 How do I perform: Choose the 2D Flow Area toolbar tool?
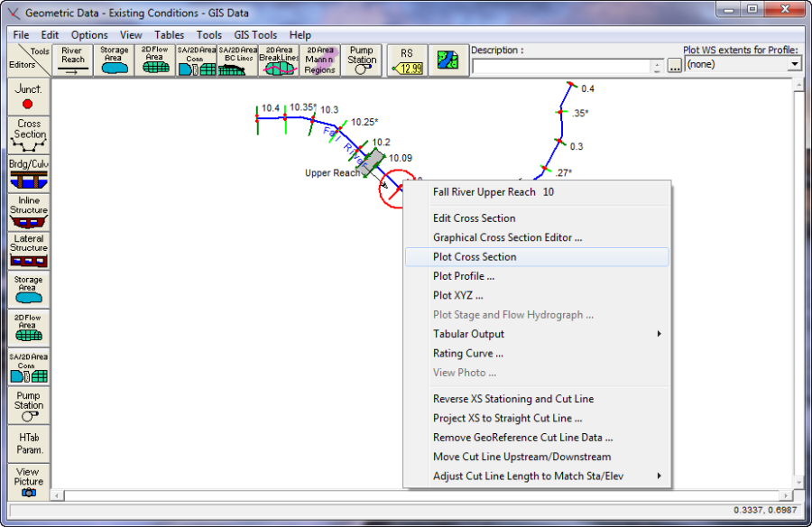tap(155, 60)
